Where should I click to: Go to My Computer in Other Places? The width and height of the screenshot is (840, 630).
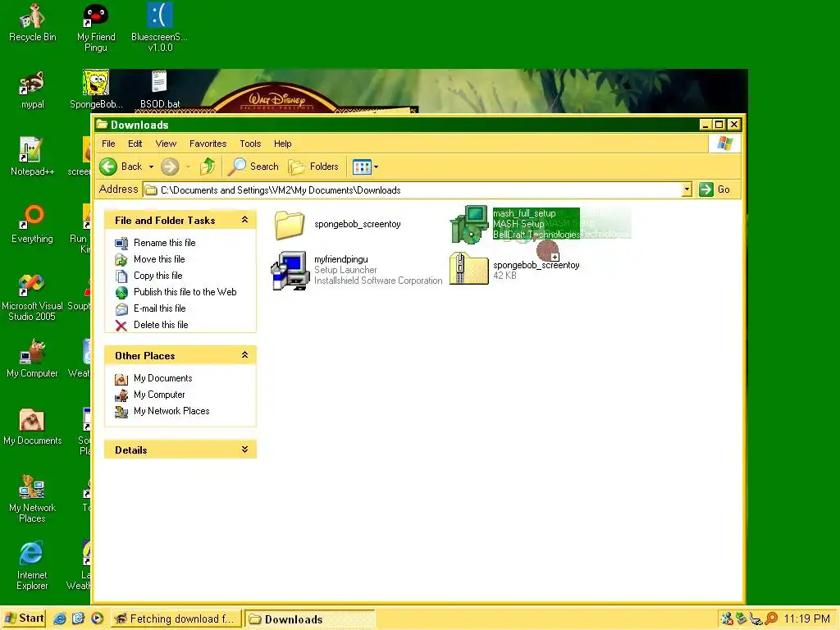coord(150,395)
